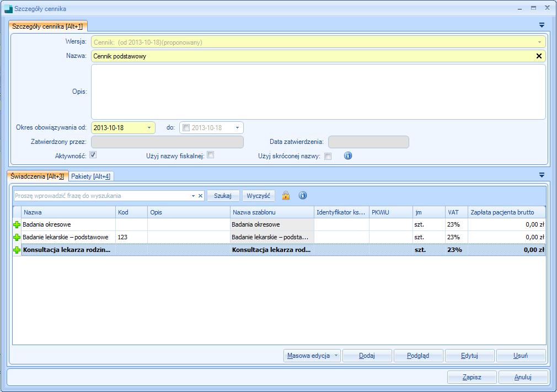
Task: Open the Wersja dropdown
Action: coord(539,42)
